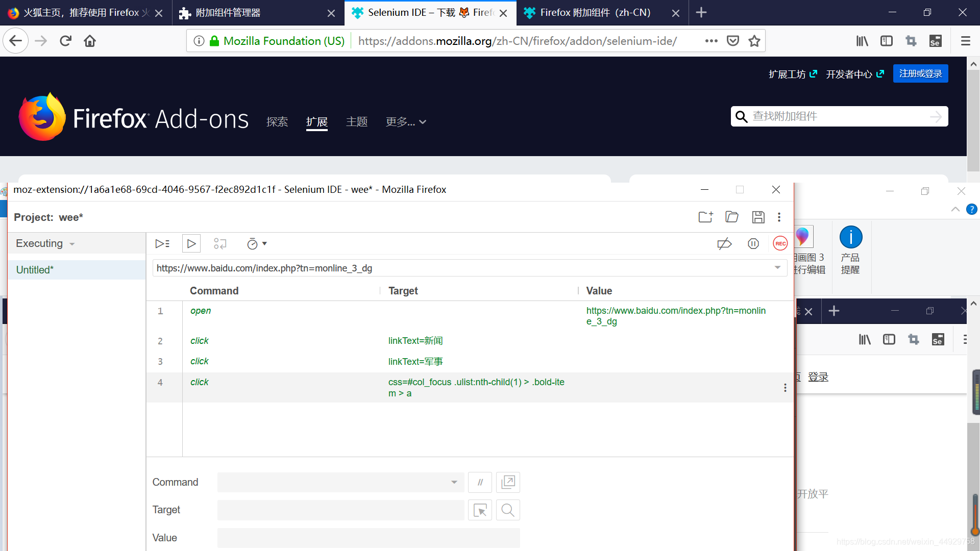Viewport: 980px width, 551px height.
Task: Run all tests in Selenium IDE
Action: [x=162, y=244]
